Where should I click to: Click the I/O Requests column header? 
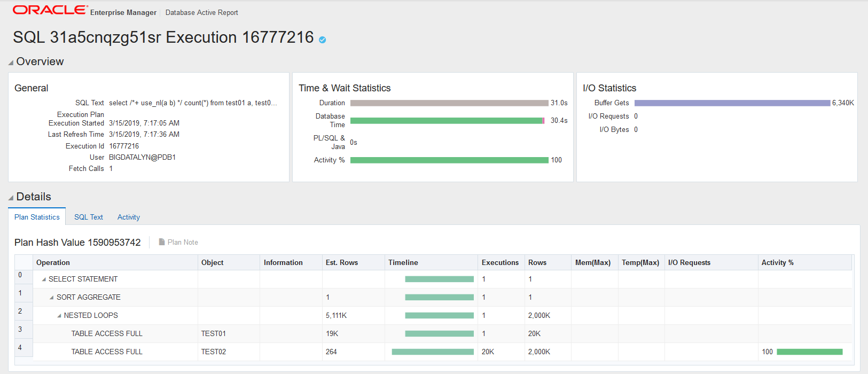tap(711, 262)
